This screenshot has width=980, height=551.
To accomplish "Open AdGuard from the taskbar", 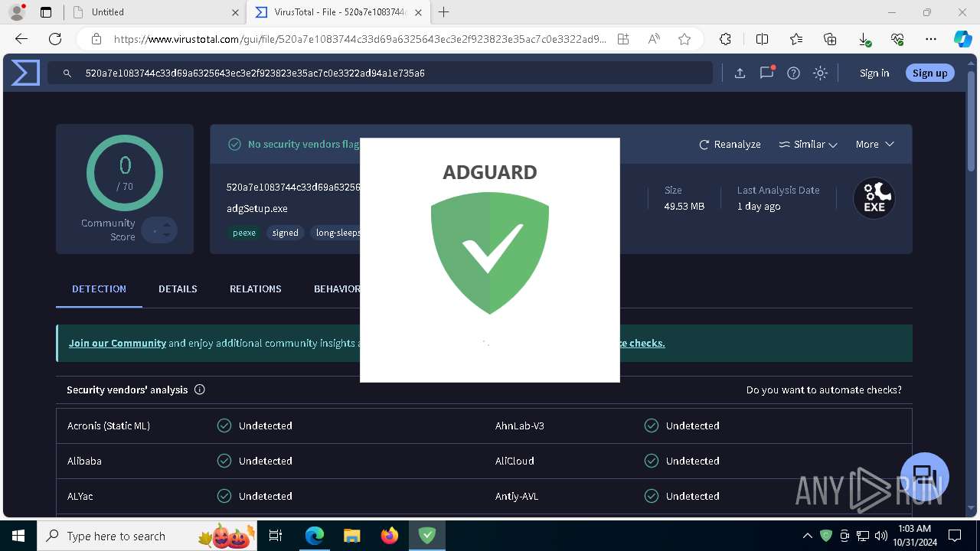I will click(x=427, y=536).
